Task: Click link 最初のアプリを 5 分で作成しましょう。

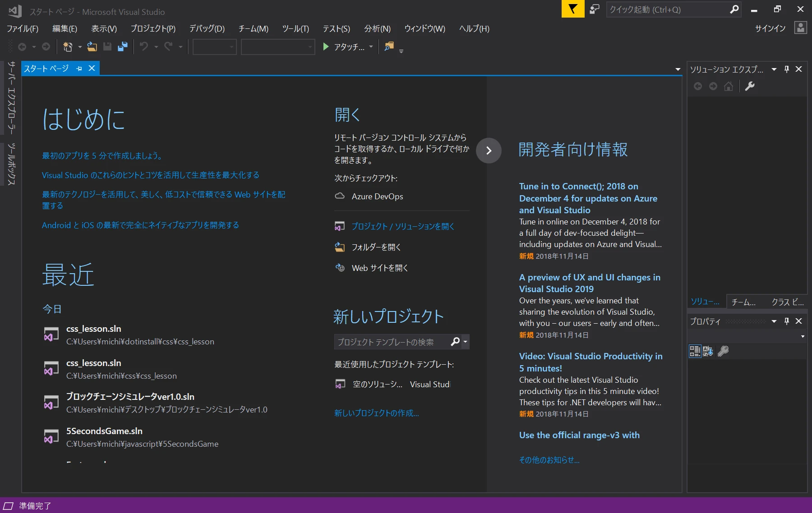Action: 102,156
